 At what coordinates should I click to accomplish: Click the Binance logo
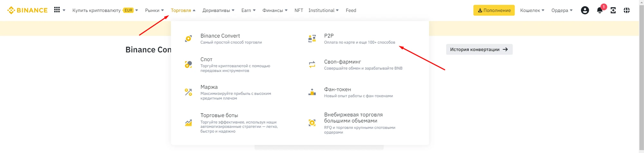tap(27, 10)
